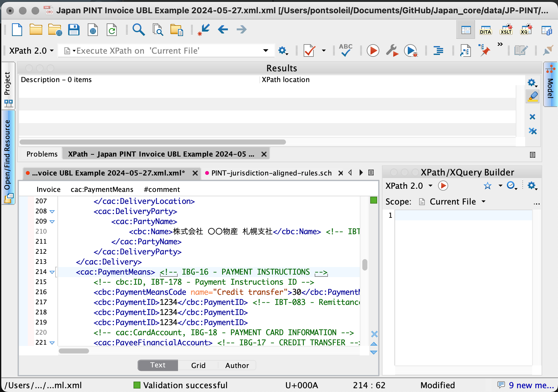558x392 pixels.
Task: Show the editor tab list icon
Action: [x=371, y=173]
